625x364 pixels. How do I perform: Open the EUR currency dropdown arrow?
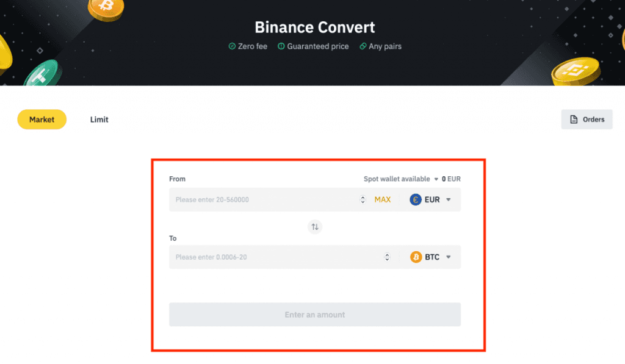click(x=449, y=199)
